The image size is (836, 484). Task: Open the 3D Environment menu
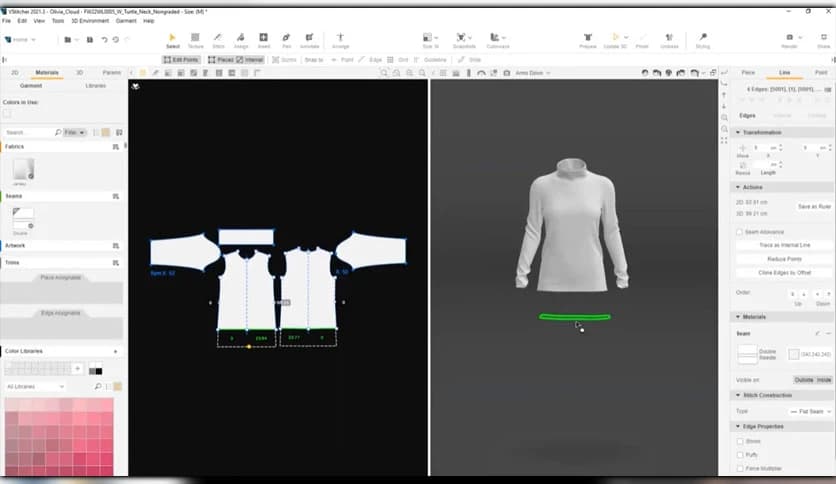coord(90,20)
